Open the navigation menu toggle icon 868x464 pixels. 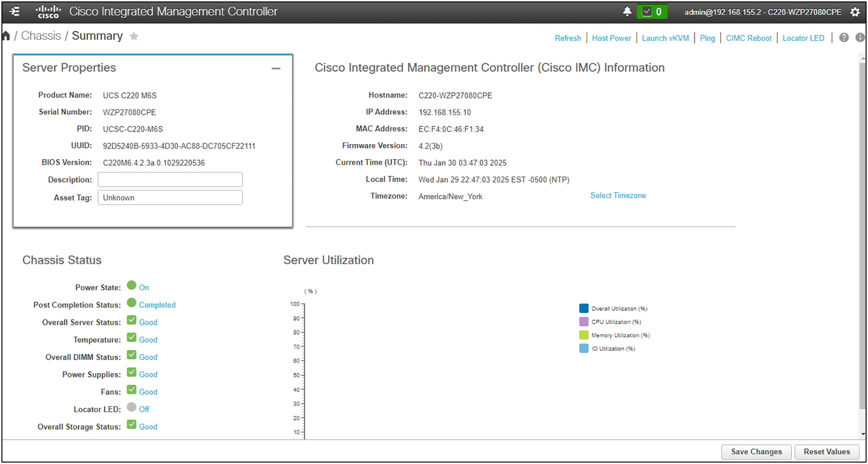(14, 12)
